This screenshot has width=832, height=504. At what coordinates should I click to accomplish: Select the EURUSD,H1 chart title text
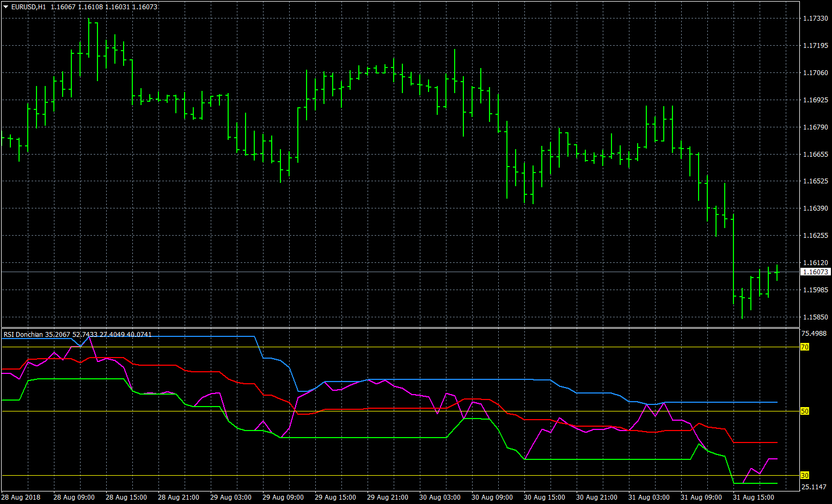tap(29, 7)
